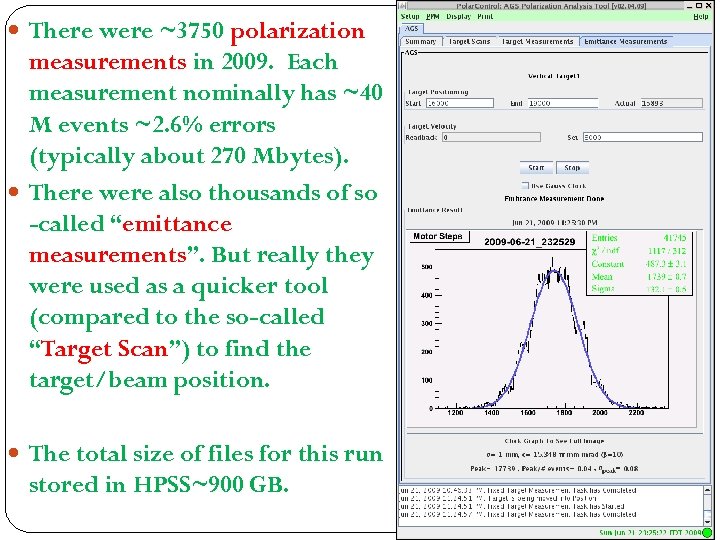Click the last log line 'Task has Completed'
Viewport: 720px width, 540px height.
tap(518, 514)
